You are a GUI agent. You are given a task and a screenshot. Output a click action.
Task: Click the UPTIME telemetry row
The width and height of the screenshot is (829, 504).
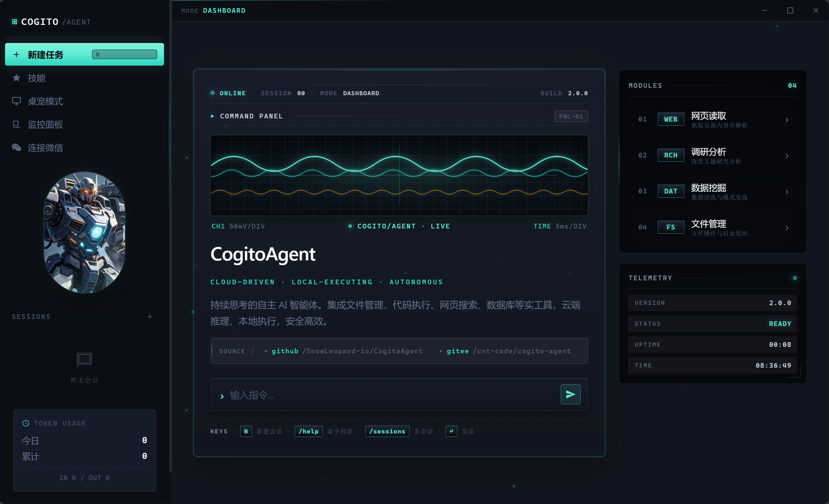[712, 345]
